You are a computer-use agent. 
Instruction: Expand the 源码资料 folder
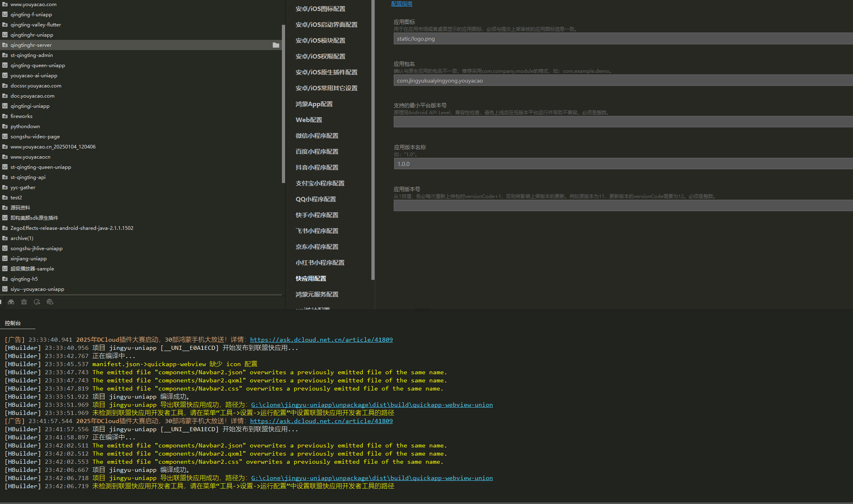tap(20, 207)
